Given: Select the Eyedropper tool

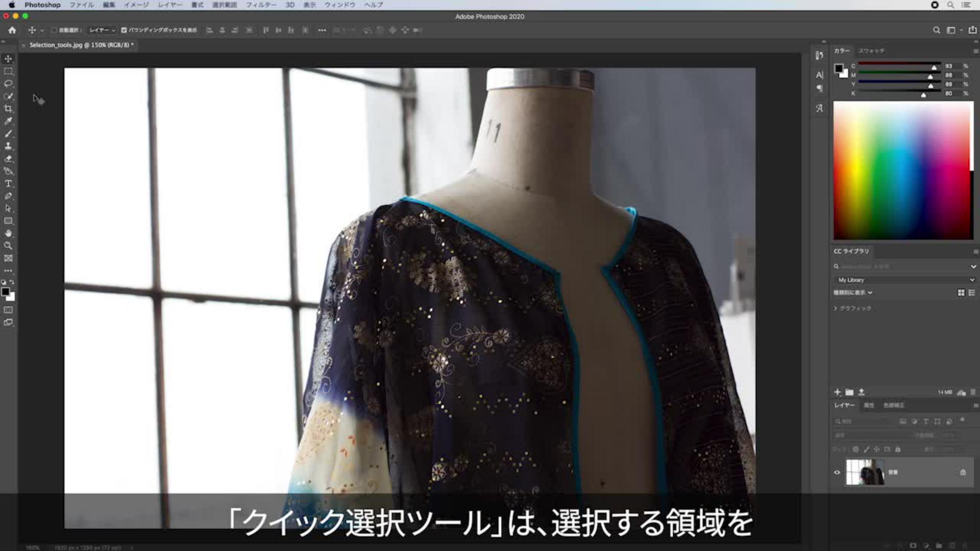Looking at the screenshot, I should pyautogui.click(x=8, y=121).
